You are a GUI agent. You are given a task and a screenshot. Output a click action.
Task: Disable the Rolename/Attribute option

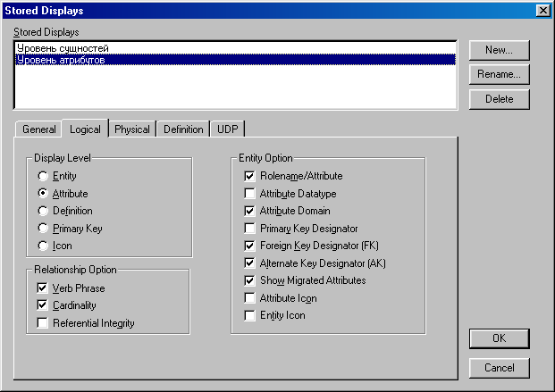[249, 176]
